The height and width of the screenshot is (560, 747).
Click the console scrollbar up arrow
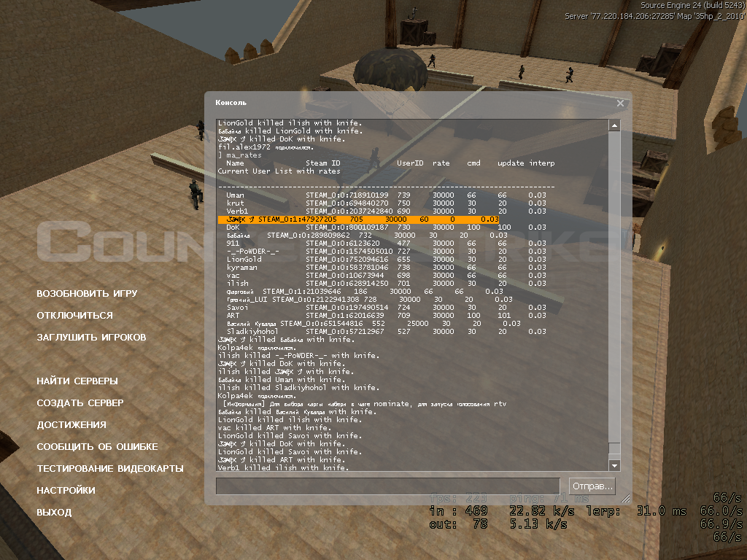click(x=614, y=125)
